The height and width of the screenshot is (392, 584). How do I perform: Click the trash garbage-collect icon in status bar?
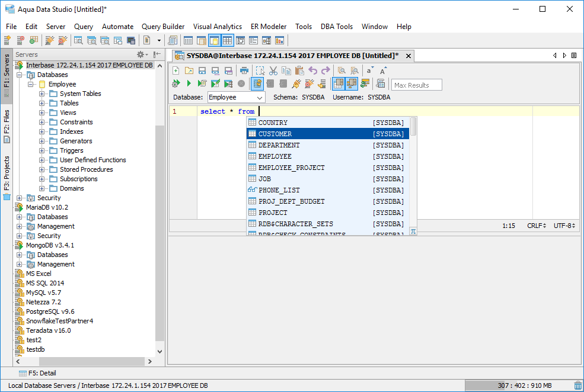(577, 385)
